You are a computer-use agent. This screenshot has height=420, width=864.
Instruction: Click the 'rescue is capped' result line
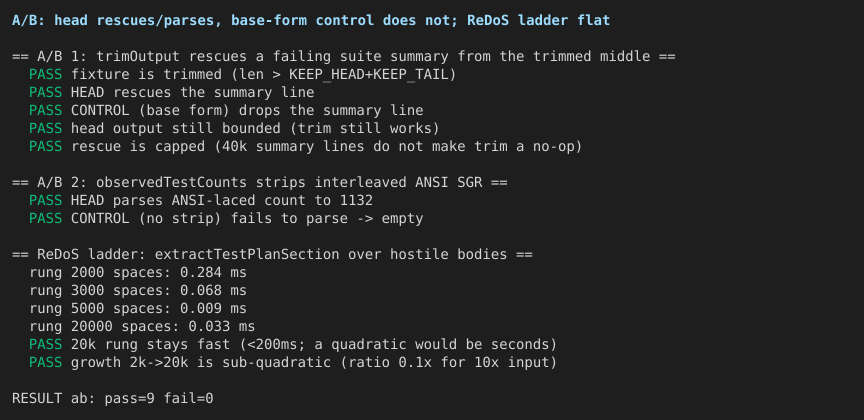click(x=306, y=147)
